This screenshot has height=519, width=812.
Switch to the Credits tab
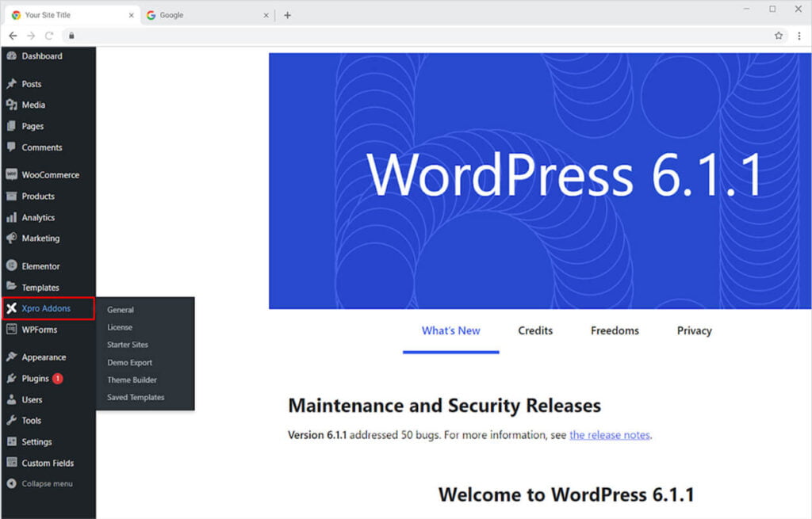535,330
